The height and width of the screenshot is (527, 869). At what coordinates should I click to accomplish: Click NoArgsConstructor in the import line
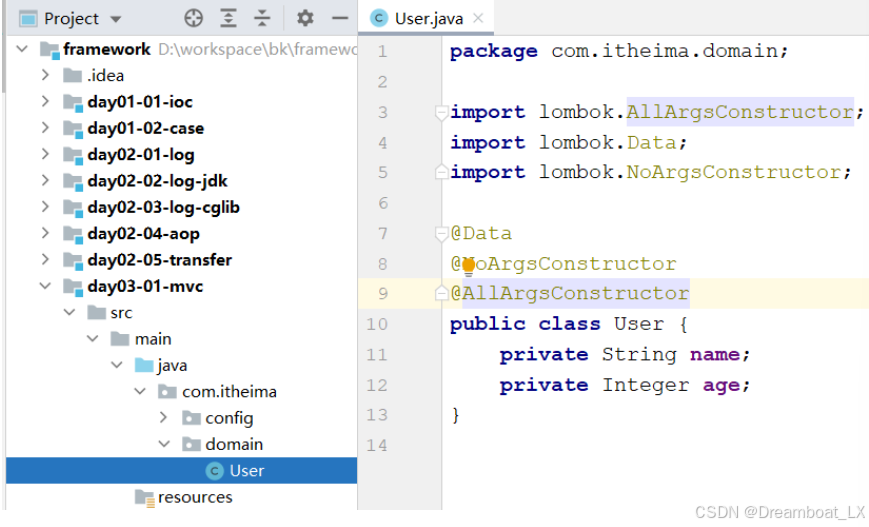click(x=733, y=172)
